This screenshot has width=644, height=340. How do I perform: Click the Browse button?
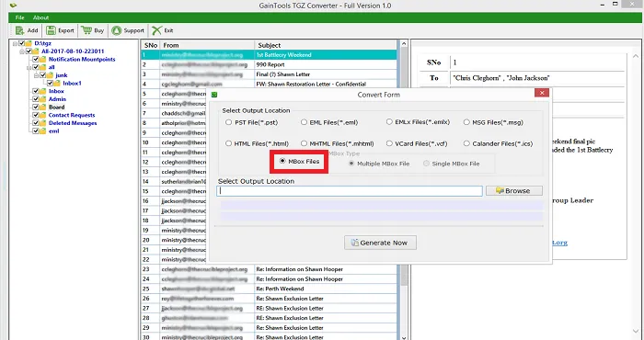coord(513,191)
